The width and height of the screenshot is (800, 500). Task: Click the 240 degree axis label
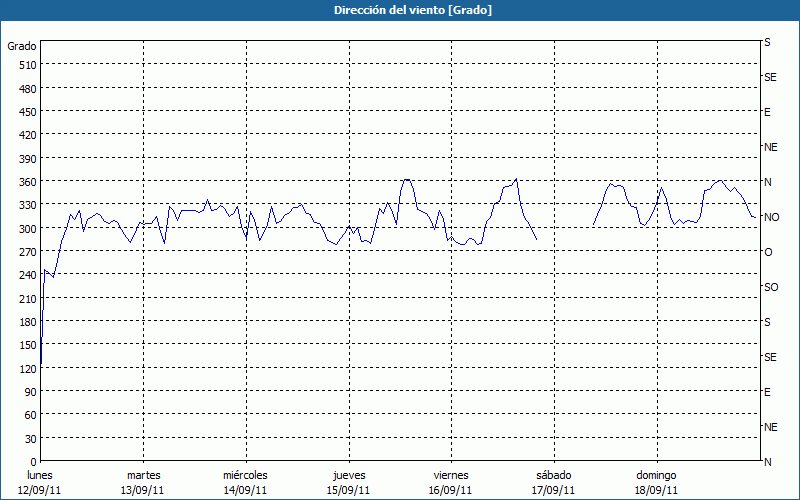pos(27,275)
